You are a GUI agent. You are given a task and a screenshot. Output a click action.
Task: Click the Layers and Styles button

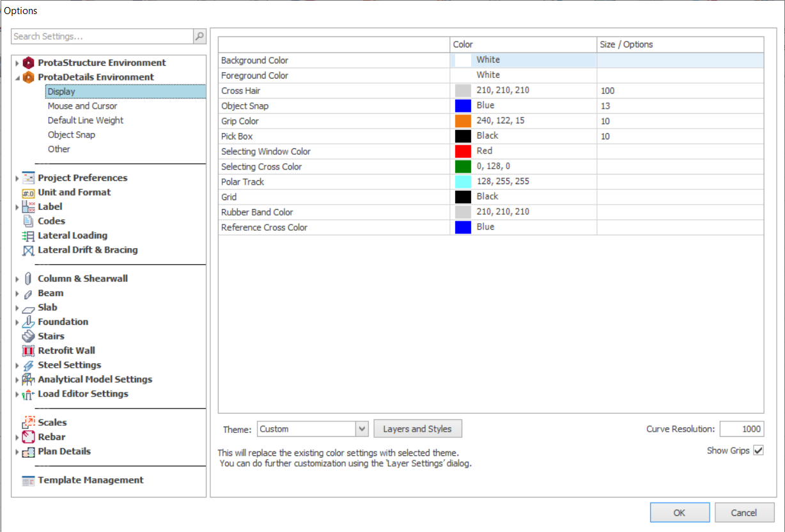point(417,429)
